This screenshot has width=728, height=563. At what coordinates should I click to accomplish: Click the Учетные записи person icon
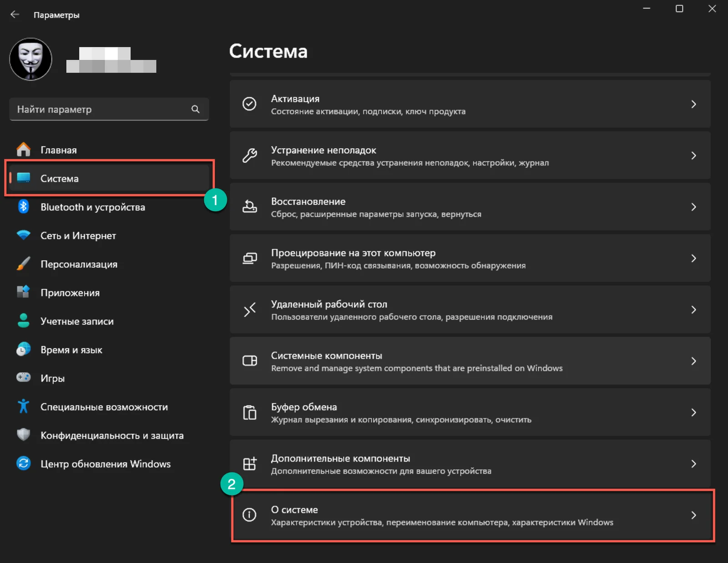point(23,321)
